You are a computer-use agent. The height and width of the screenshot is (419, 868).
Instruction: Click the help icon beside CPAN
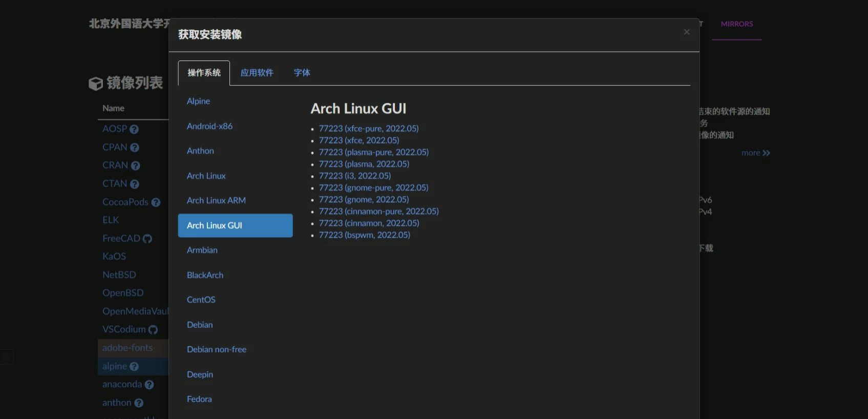point(135,148)
